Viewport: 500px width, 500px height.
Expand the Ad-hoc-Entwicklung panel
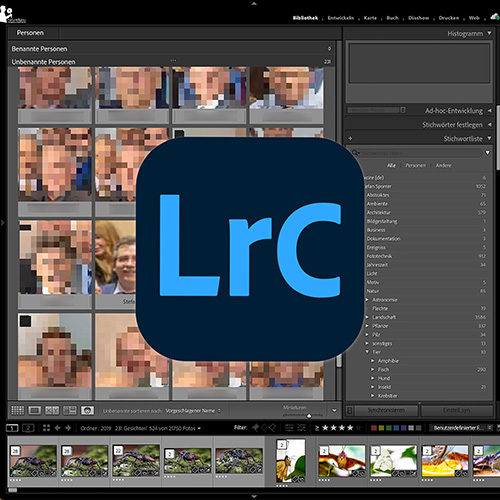(x=489, y=110)
